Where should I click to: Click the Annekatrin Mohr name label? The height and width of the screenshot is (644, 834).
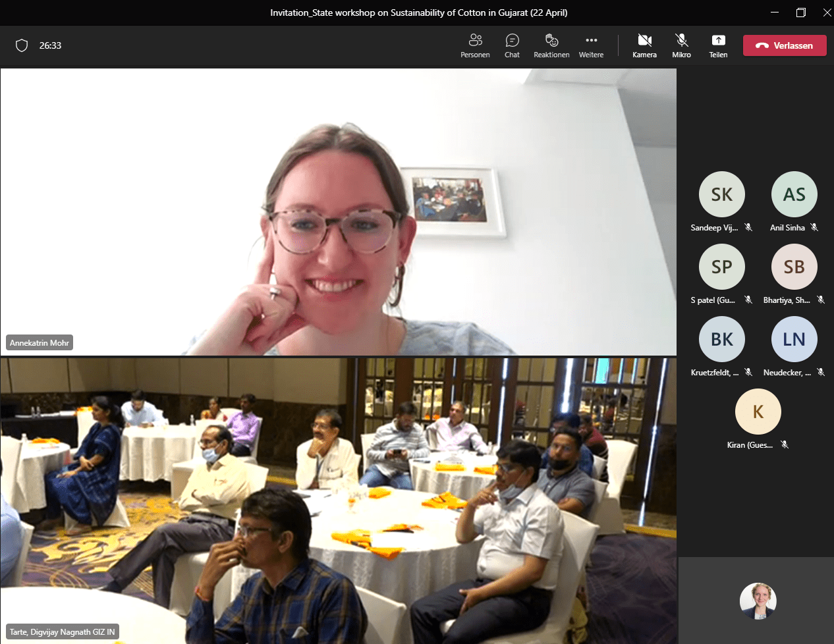click(40, 343)
